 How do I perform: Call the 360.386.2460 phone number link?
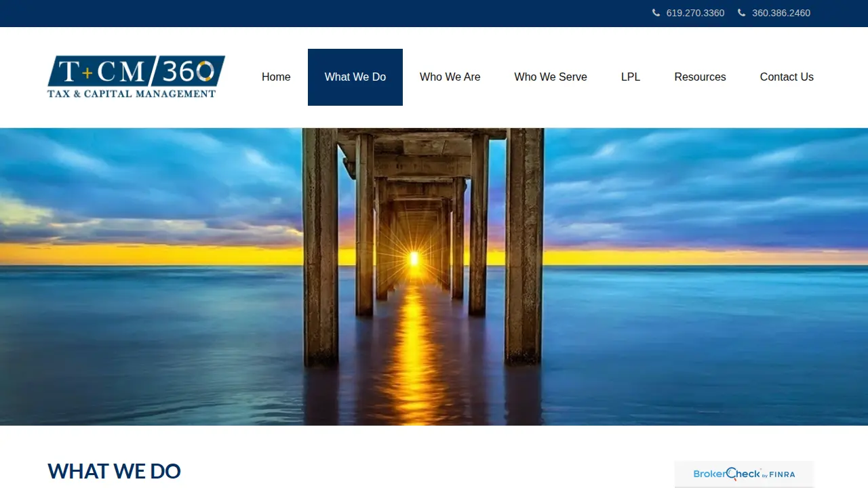coord(781,13)
